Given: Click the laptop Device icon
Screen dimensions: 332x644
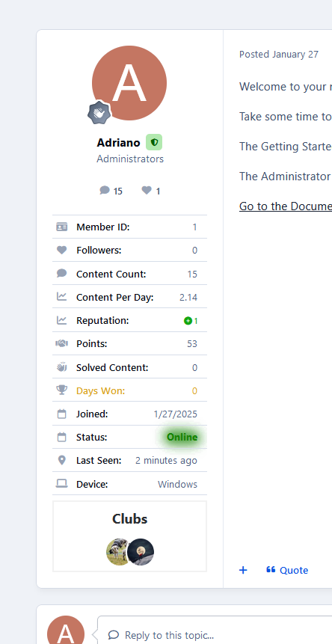Looking at the screenshot, I should [61, 484].
